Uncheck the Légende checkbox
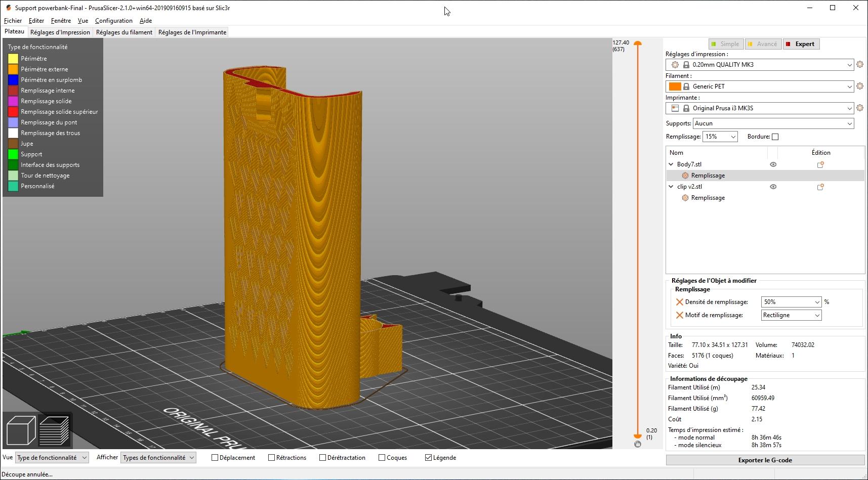This screenshot has width=868, height=480. [428, 458]
